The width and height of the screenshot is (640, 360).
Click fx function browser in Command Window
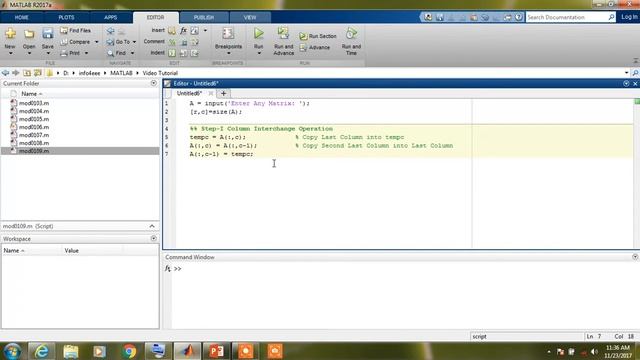(x=167, y=269)
